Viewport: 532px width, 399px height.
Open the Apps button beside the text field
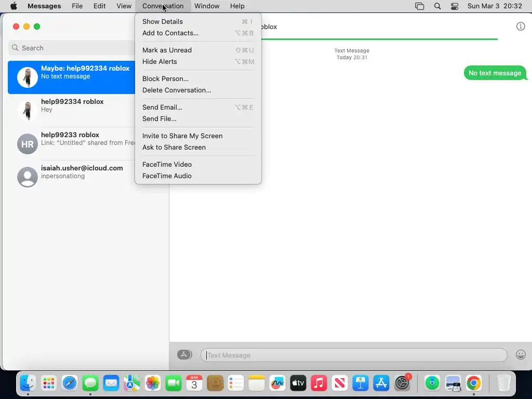(184, 355)
